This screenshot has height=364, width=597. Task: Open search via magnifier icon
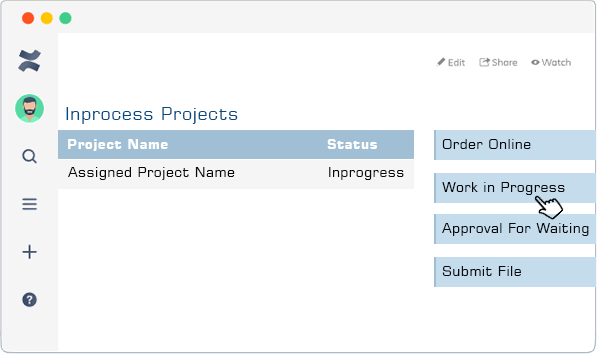29,156
